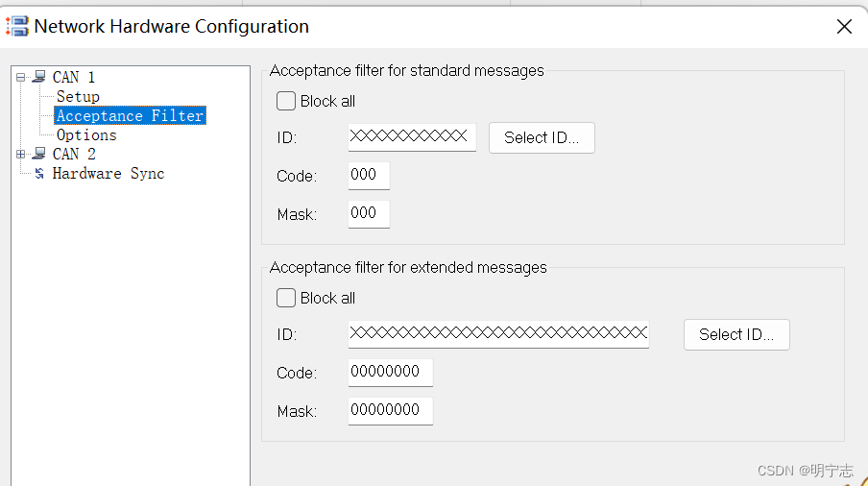Open the Options page under CAN 1

87,134
